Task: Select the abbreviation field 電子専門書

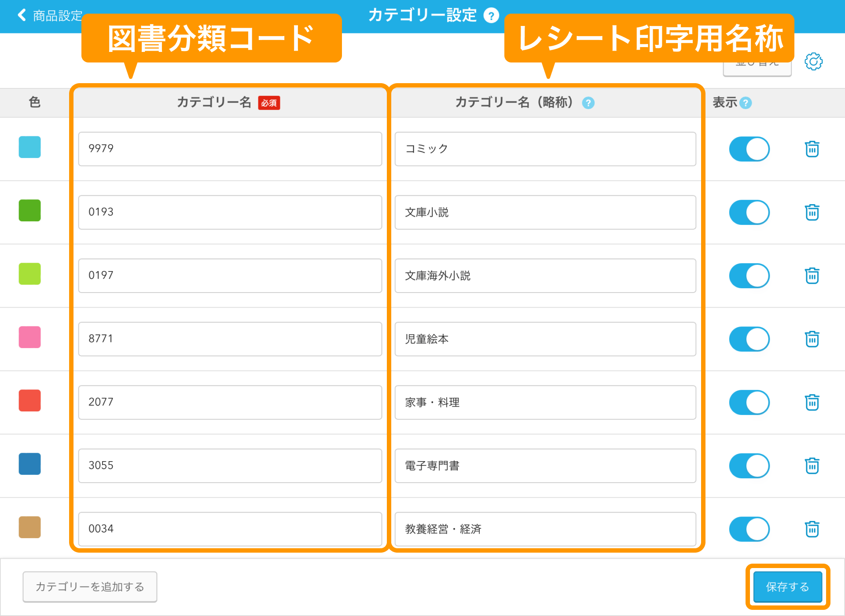Action: click(545, 466)
